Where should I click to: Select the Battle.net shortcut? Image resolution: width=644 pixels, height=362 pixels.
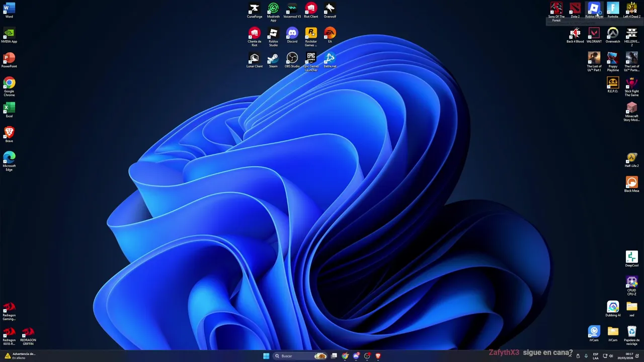click(330, 60)
